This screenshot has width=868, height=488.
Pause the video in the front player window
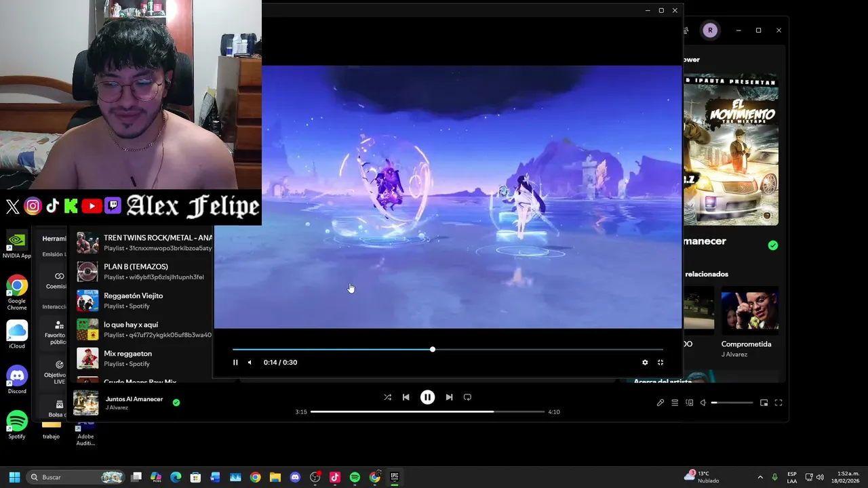pyautogui.click(x=235, y=363)
